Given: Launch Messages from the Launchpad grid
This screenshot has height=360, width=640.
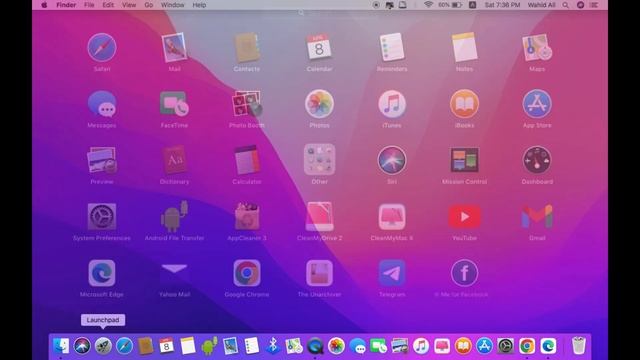Looking at the screenshot, I should click(102, 104).
